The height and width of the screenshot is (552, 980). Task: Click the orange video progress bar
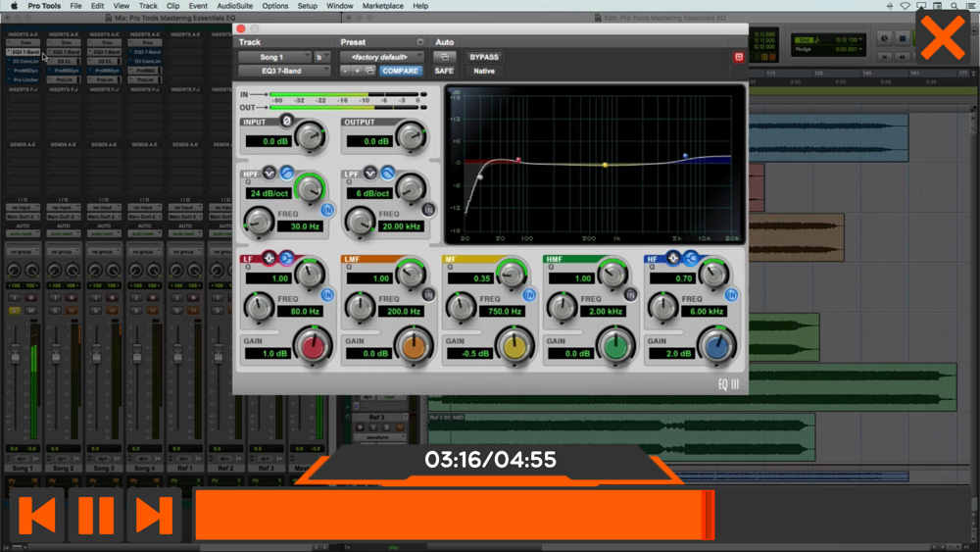455,515
